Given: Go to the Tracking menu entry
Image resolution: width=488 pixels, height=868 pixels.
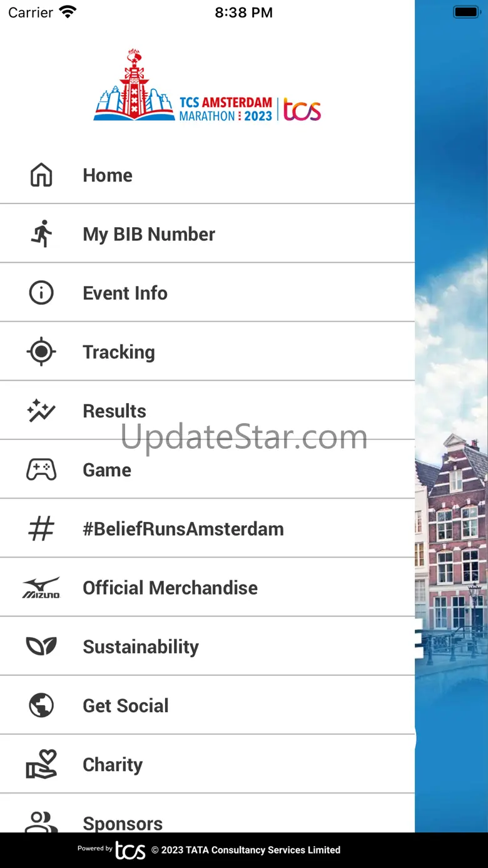Looking at the screenshot, I should [x=207, y=352].
